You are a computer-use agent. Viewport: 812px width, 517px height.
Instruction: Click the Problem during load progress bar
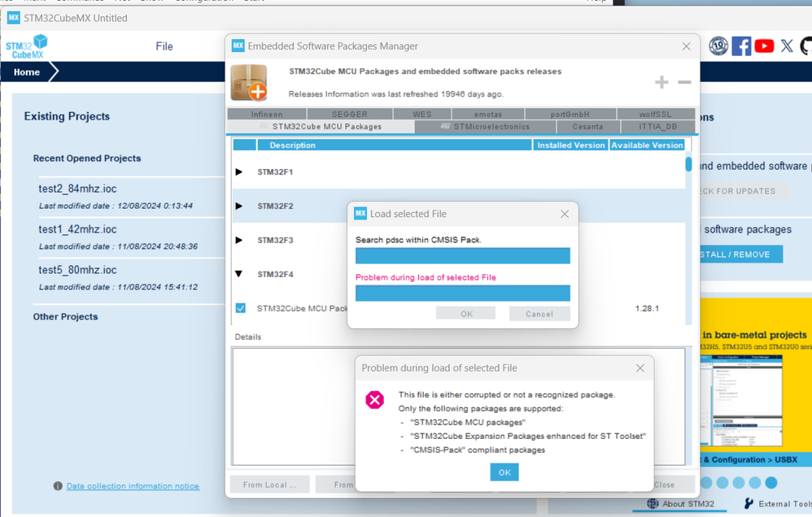tap(462, 293)
